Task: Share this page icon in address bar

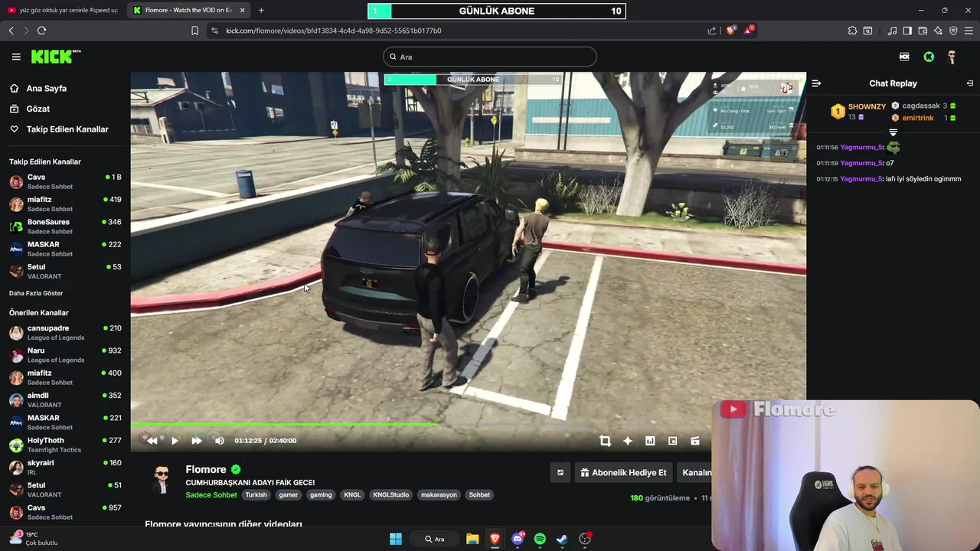Action: 711,31
